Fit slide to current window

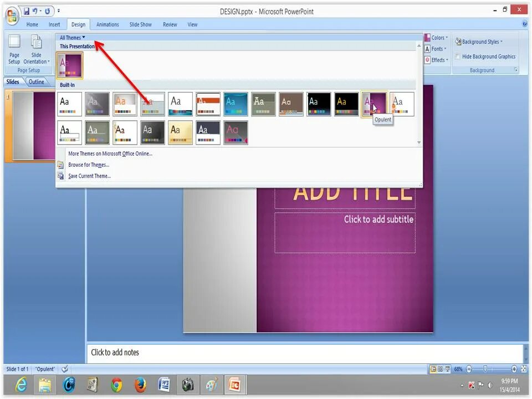point(524,369)
